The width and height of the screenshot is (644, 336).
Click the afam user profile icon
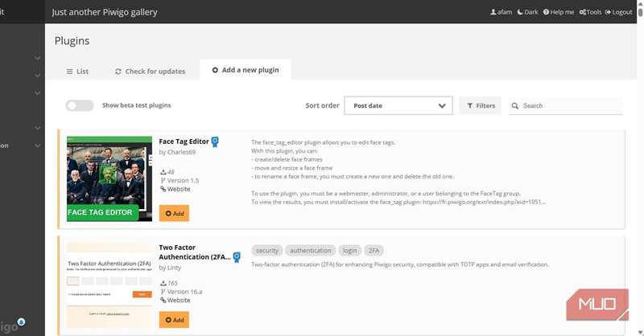coord(493,12)
